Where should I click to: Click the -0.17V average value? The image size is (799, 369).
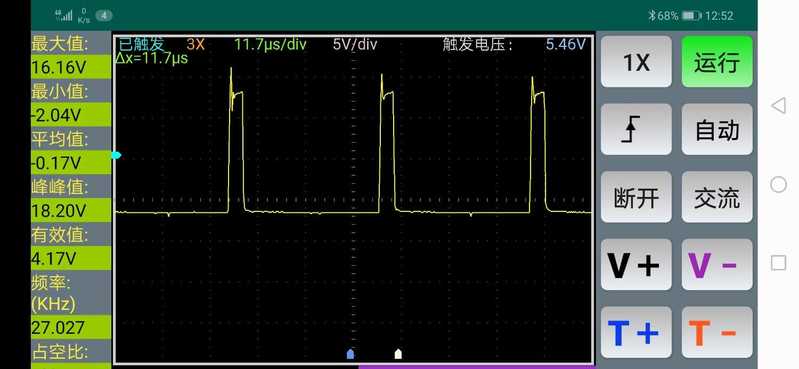56,163
